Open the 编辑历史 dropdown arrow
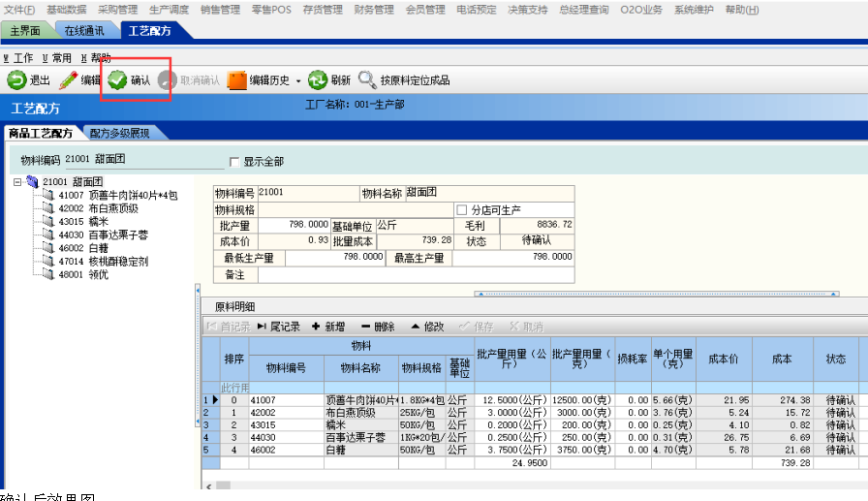The width and height of the screenshot is (868, 501). [298, 80]
